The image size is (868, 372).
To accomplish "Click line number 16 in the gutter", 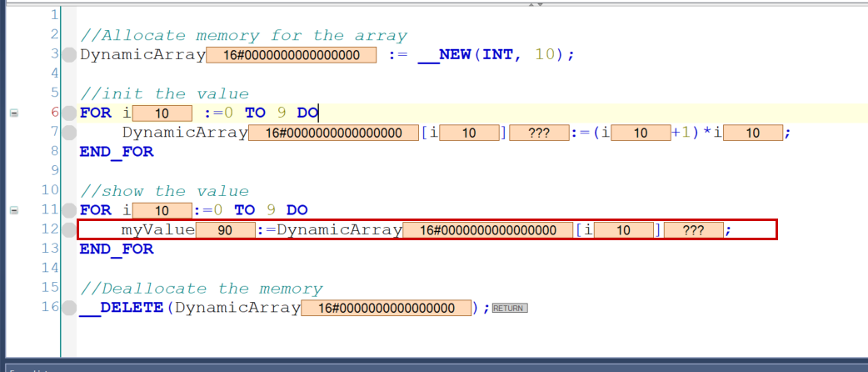I will pos(50,307).
